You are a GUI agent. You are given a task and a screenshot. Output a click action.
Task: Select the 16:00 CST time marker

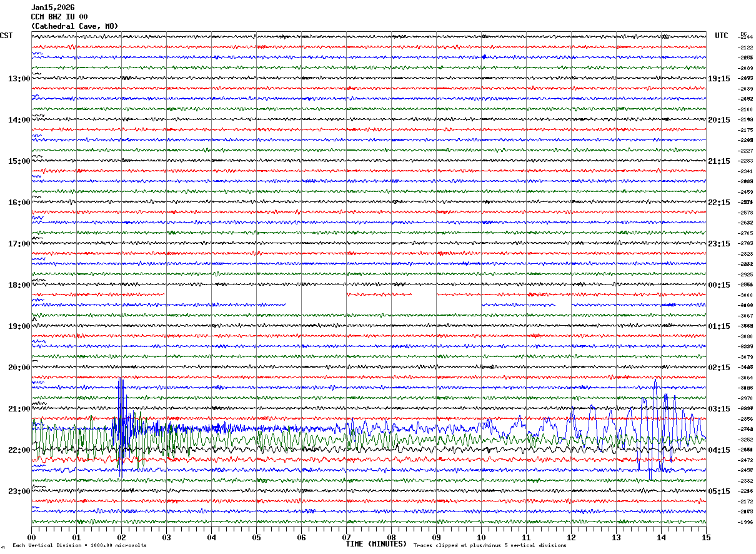[x=19, y=203]
